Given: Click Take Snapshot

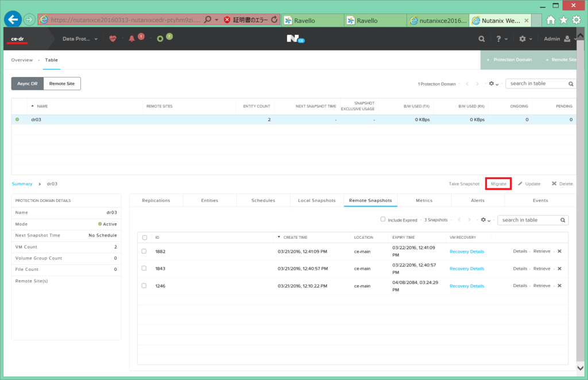Looking at the screenshot, I should (464, 184).
